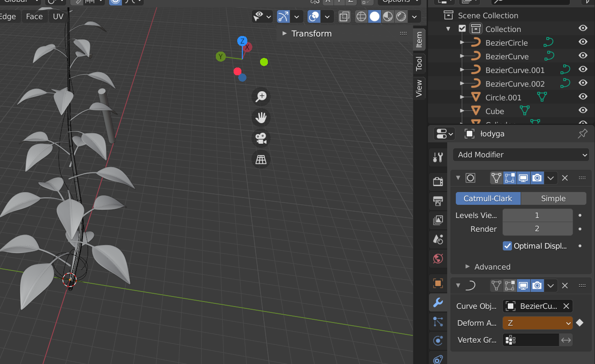
Task: Hide BezierCurve.002 with its eye icon
Action: pyautogui.click(x=583, y=83)
